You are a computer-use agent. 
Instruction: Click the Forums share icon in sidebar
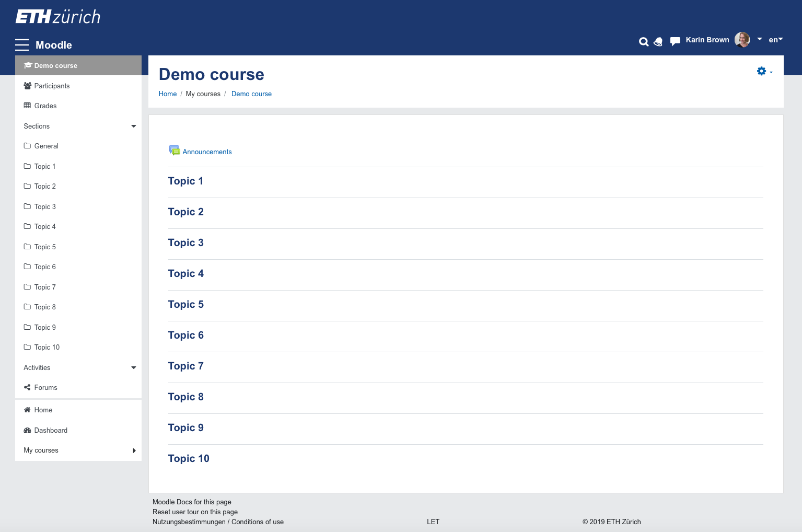tap(27, 387)
